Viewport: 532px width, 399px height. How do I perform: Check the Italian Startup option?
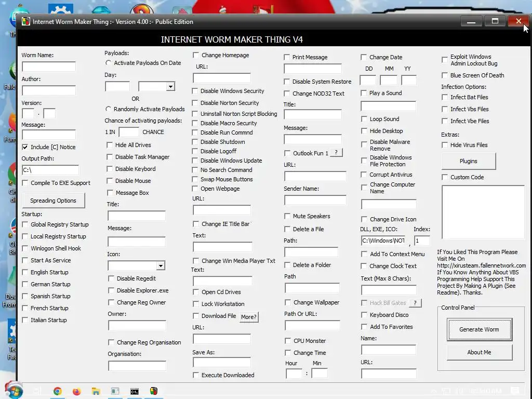(x=25, y=320)
